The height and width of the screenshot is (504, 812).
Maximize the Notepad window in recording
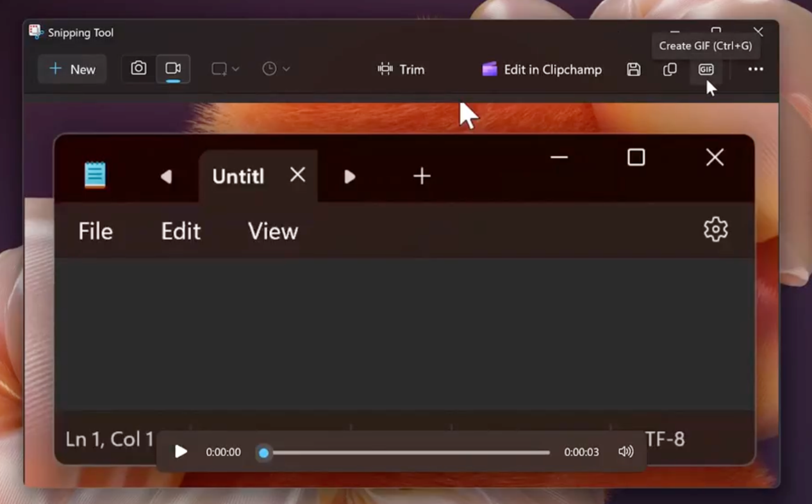click(636, 157)
